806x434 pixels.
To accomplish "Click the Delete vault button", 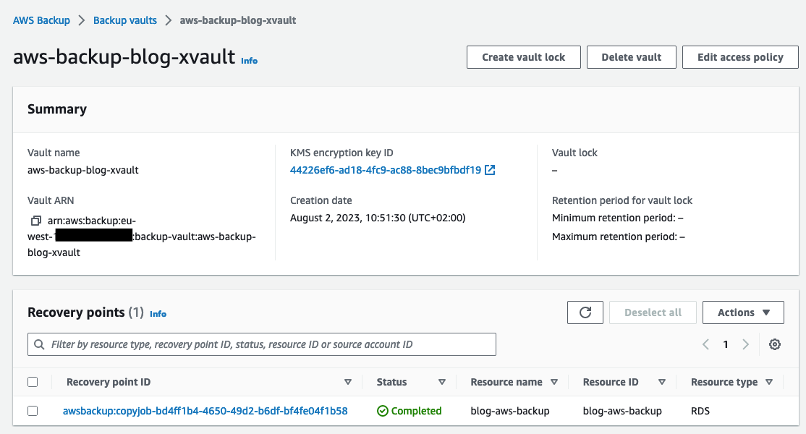I will pyautogui.click(x=631, y=58).
